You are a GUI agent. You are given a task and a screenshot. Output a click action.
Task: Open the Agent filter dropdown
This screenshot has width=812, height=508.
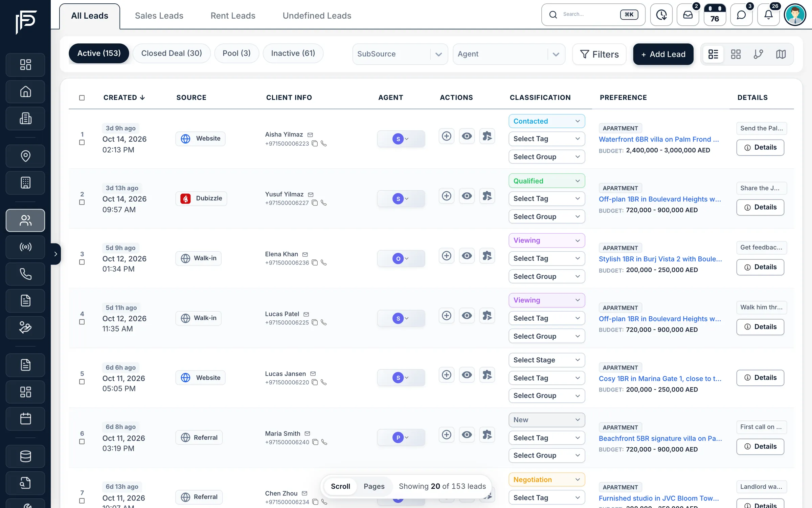pos(509,54)
